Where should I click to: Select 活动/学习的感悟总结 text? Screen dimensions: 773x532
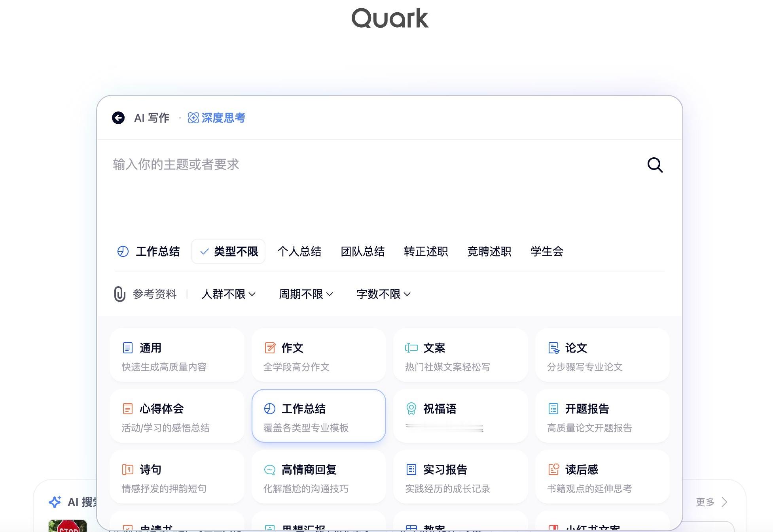coord(166,428)
